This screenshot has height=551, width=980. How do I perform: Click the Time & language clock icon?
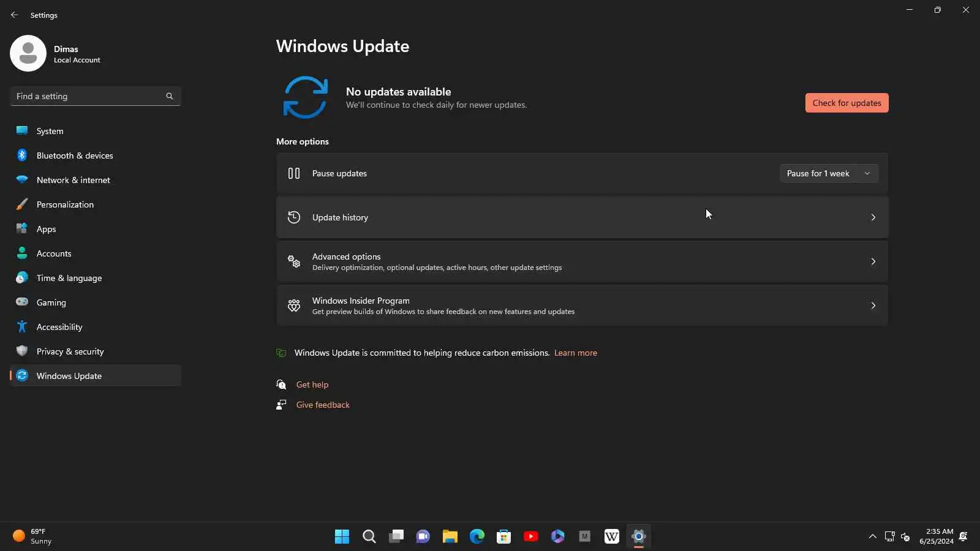point(22,277)
